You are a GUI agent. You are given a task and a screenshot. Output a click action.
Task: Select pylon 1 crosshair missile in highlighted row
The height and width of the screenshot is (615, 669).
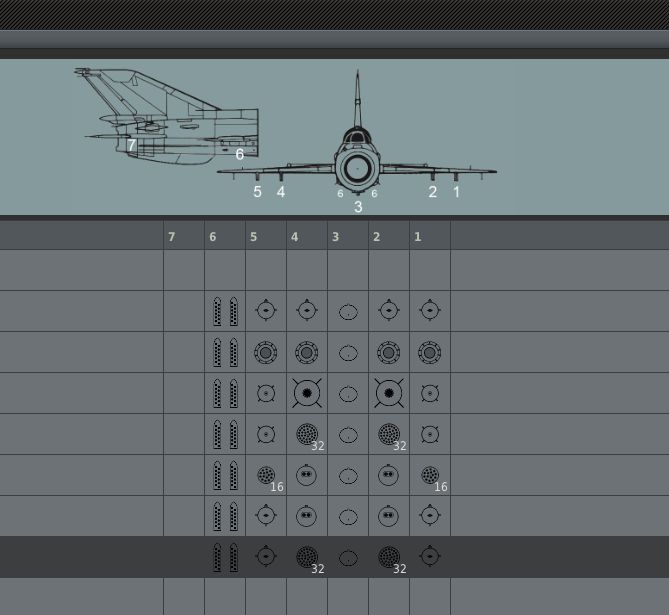click(x=430, y=556)
